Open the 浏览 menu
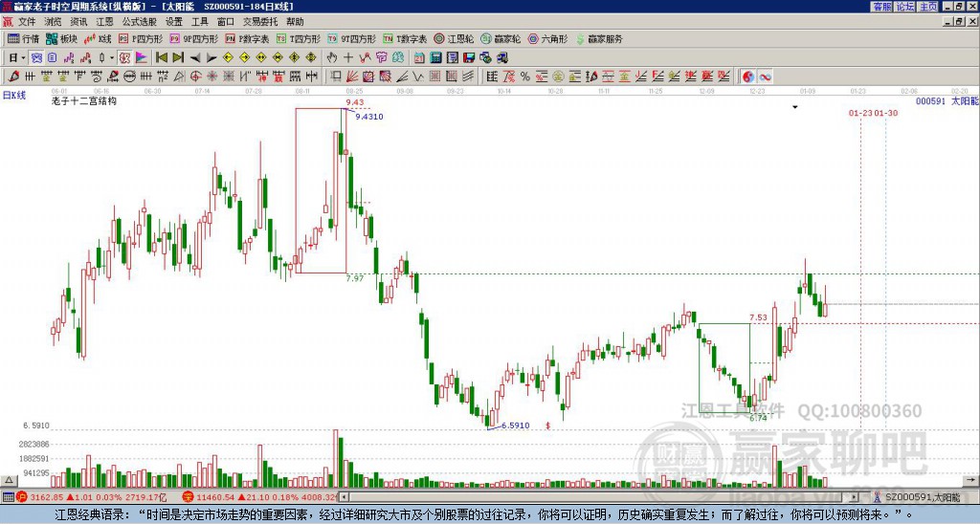Screen dimensions: 980x524 coord(54,22)
